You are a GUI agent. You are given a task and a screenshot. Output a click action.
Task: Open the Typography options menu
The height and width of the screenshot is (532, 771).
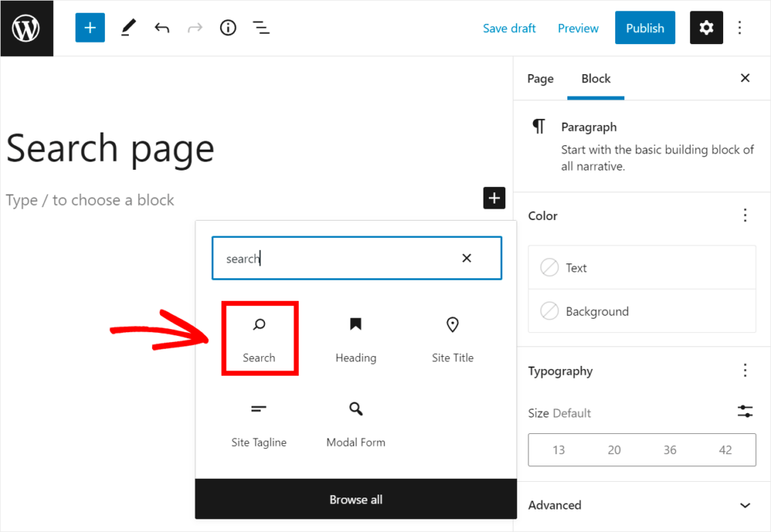(745, 370)
